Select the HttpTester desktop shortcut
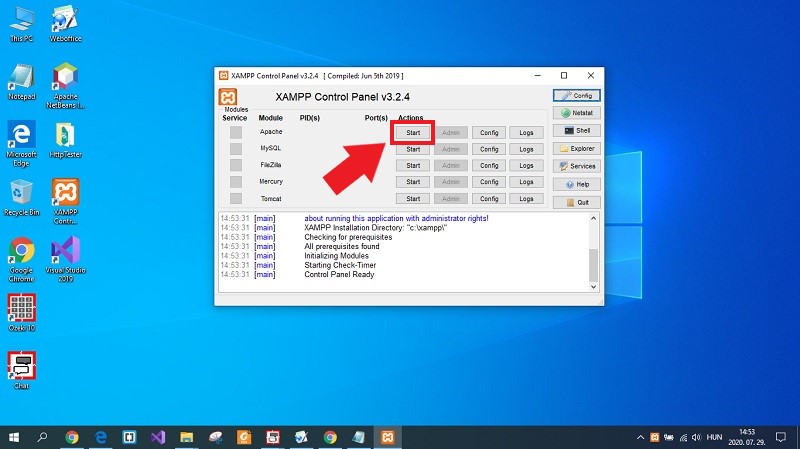Image resolution: width=800 pixels, height=449 pixels. 65,140
